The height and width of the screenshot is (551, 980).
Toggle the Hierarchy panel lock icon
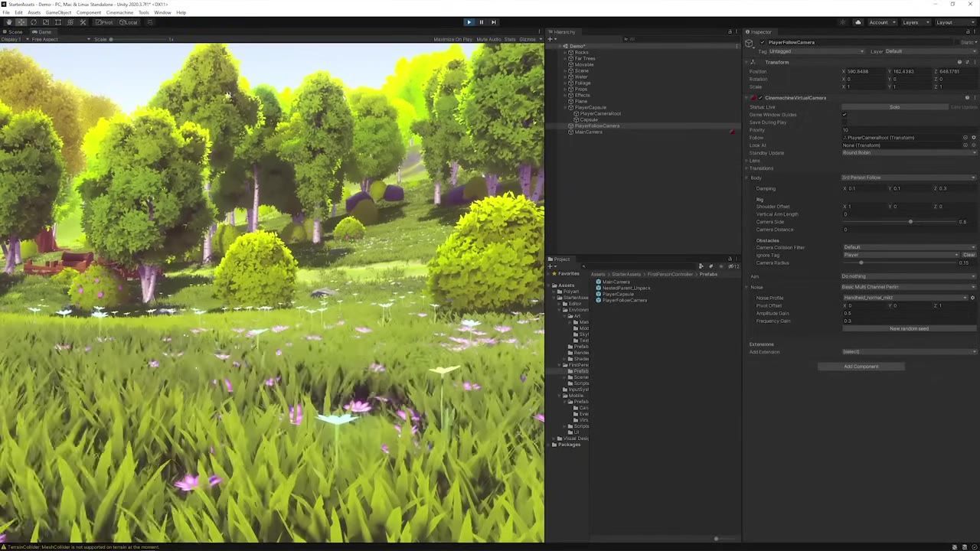point(730,32)
